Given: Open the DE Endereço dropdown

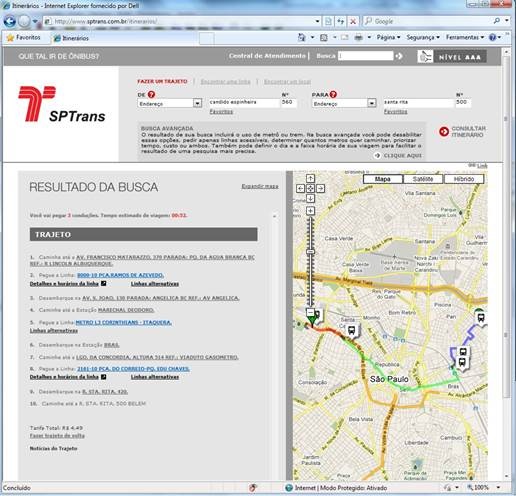Looking at the screenshot, I should tap(197, 103).
